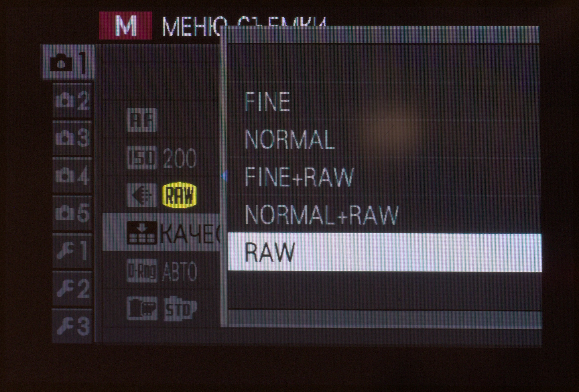This screenshot has width=579, height=392.
Task: Select the ISO 200 setting
Action: pyautogui.click(x=162, y=158)
